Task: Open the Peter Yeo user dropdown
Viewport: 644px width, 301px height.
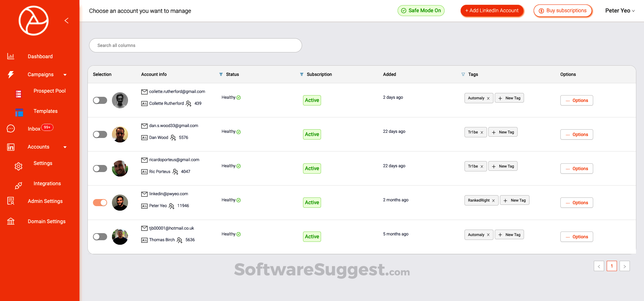Action: click(x=620, y=11)
